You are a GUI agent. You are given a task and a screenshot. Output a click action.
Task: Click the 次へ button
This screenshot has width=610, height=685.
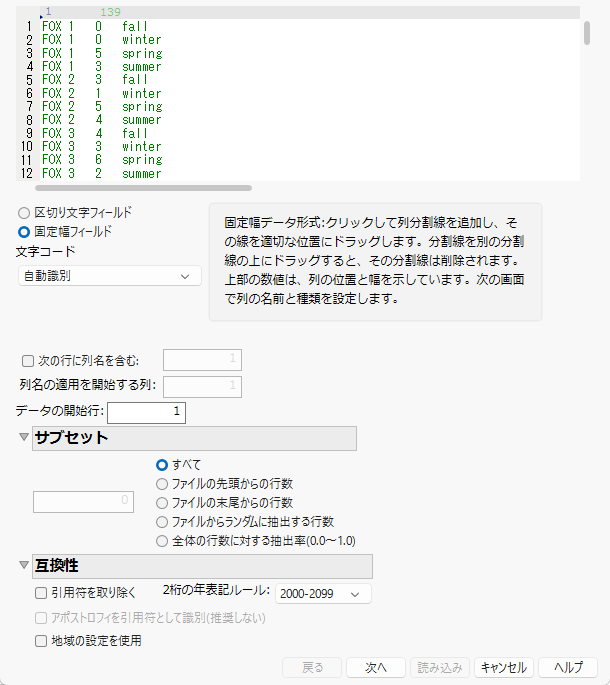(376, 668)
